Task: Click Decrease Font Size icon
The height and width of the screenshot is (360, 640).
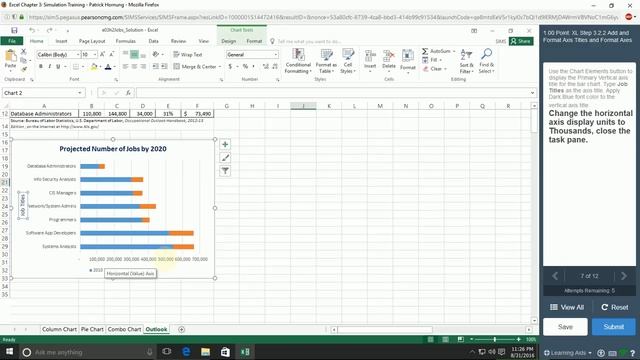Action: [x=111, y=54]
